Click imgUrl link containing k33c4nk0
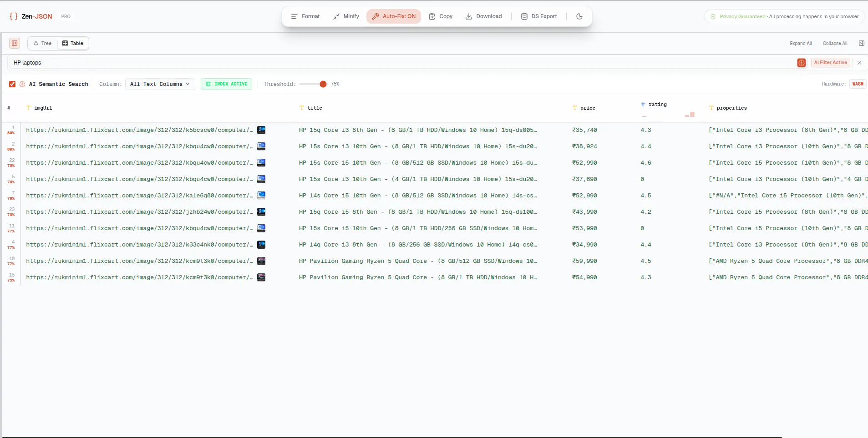 click(x=140, y=245)
